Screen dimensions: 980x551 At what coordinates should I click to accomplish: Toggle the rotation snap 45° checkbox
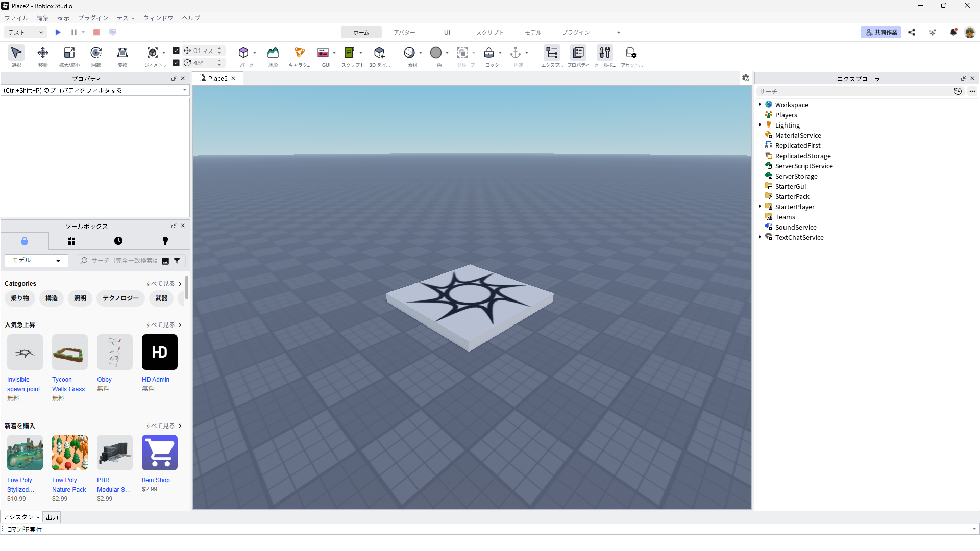tap(176, 63)
